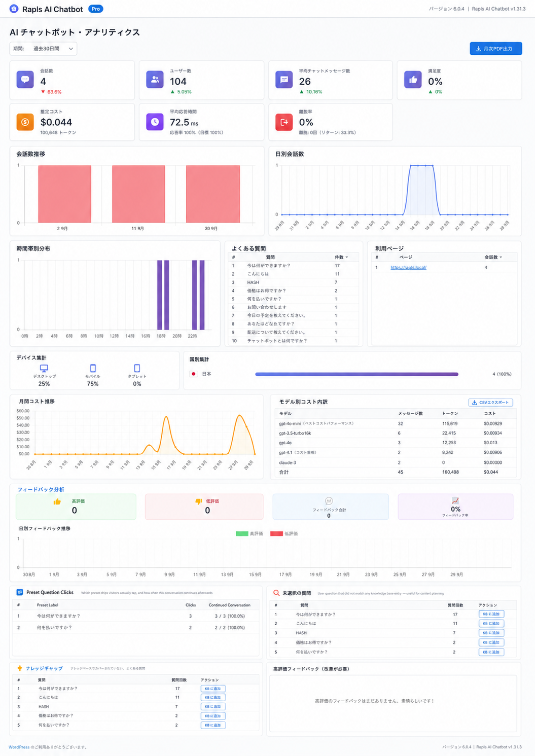
Task: Open the WordPress footer link
Action: coord(19,747)
